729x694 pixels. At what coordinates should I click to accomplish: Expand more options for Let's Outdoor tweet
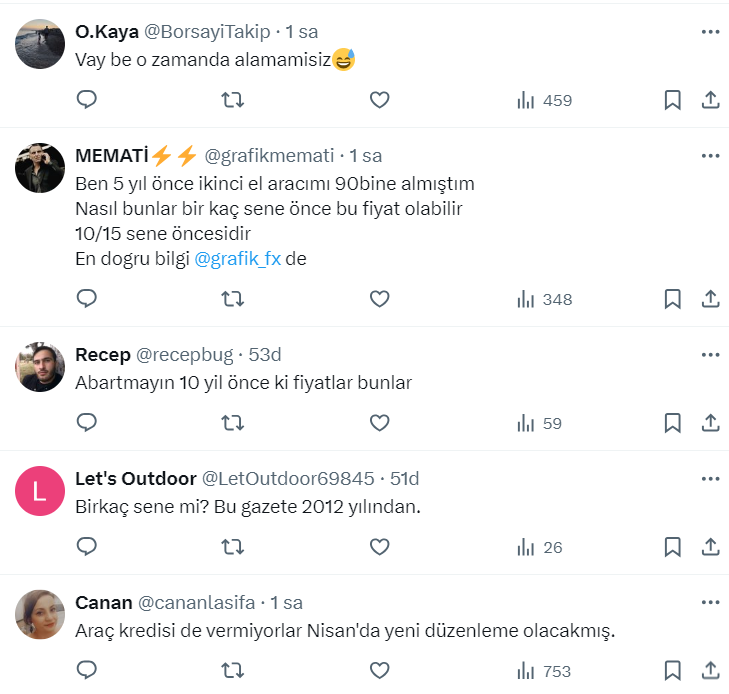(710, 479)
